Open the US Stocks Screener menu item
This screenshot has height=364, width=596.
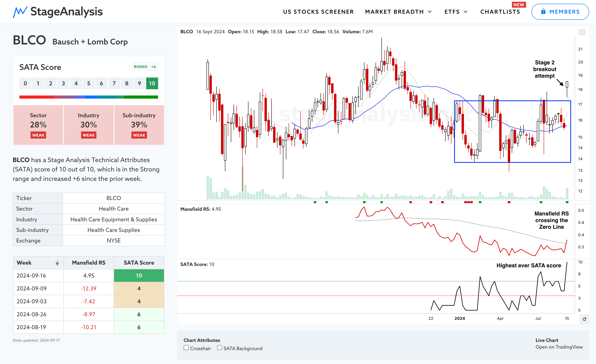[x=318, y=12]
